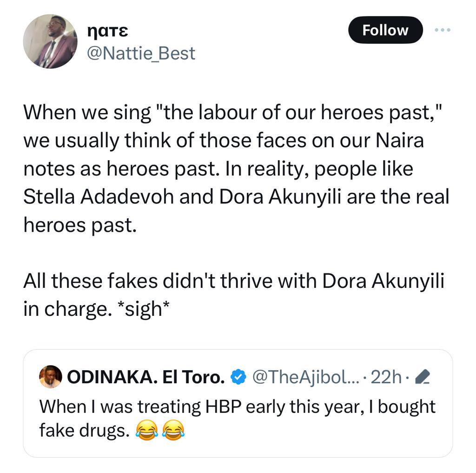Open ODINAKA's profile avatar in the quoted tweet
The height and width of the screenshot is (473, 476).
(50, 377)
